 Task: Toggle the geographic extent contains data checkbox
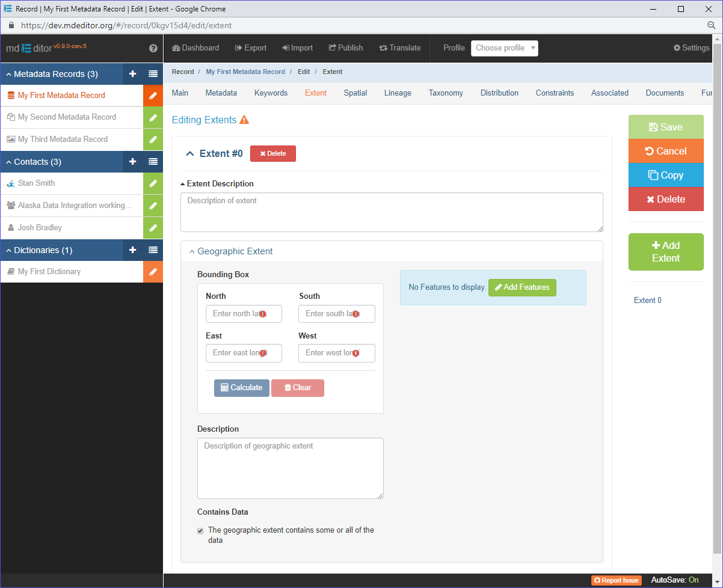tap(200, 531)
